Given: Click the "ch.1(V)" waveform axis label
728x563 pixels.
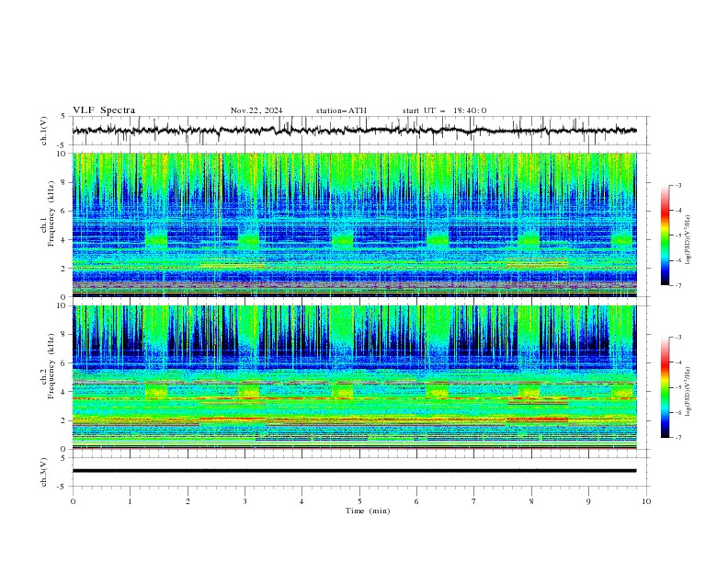Looking at the screenshot, I should [44, 131].
